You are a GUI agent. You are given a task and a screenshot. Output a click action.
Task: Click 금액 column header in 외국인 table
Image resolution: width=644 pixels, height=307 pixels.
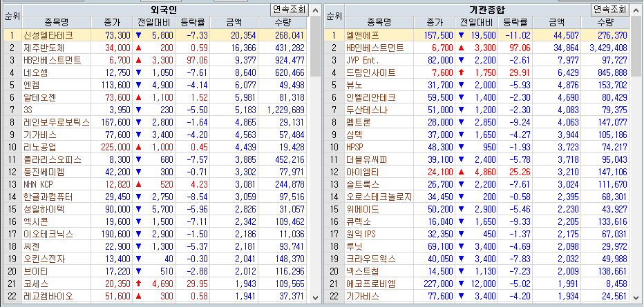(x=234, y=23)
